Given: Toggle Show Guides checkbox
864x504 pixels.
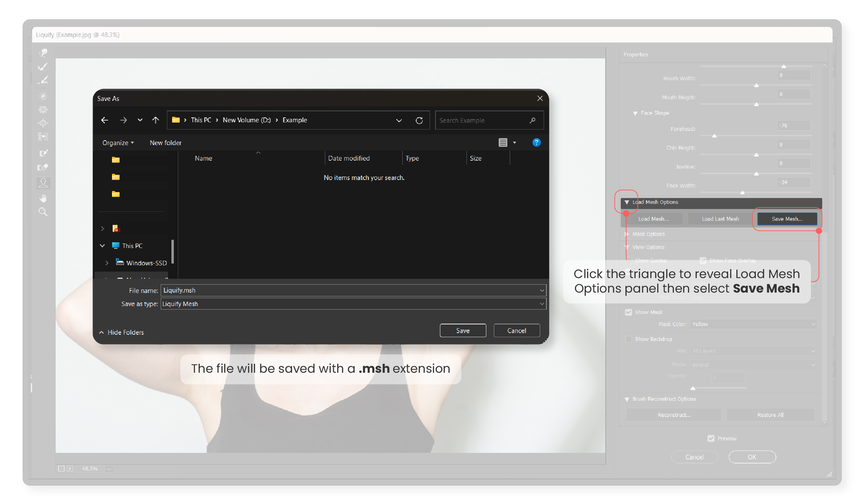Looking at the screenshot, I should pyautogui.click(x=629, y=260).
